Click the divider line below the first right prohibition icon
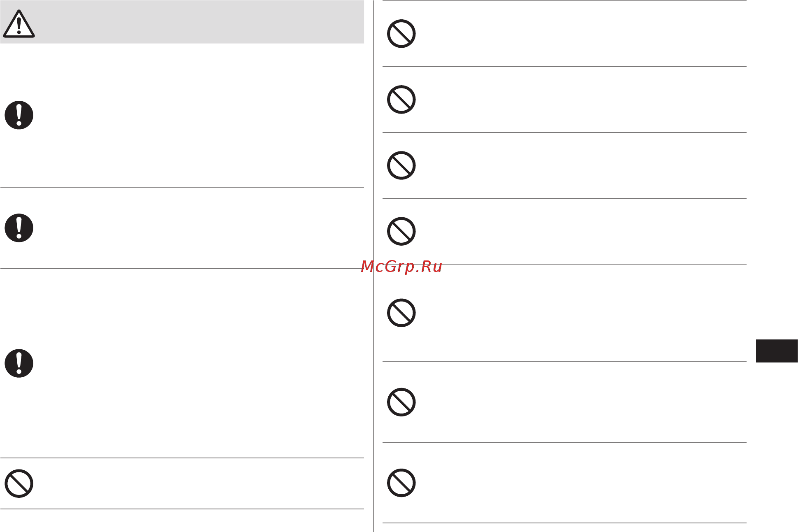 click(x=564, y=67)
